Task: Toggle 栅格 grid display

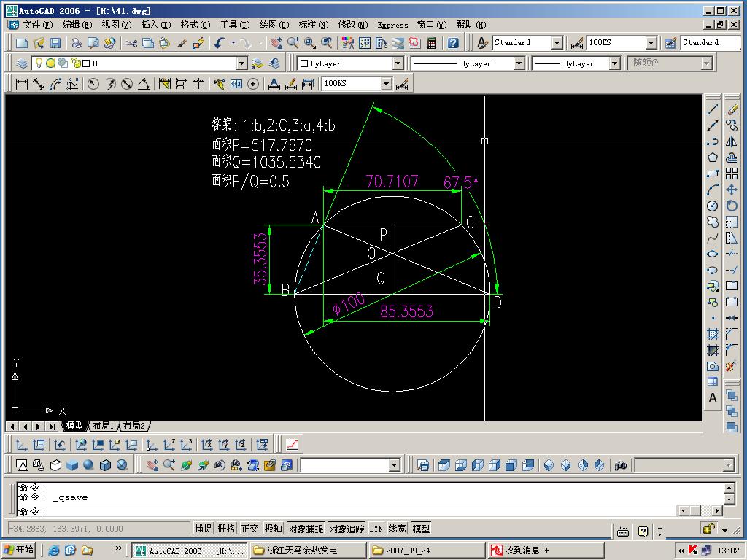Action: 226,529
